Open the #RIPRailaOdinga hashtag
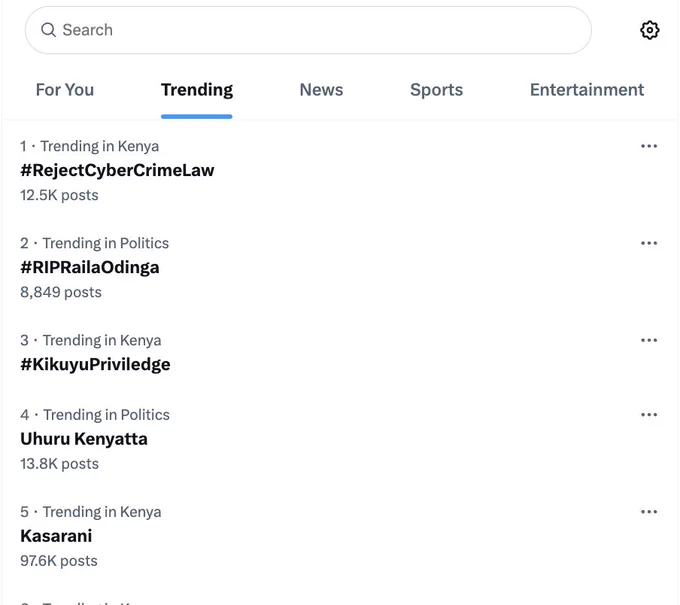This screenshot has height=605, width=680. 90,268
